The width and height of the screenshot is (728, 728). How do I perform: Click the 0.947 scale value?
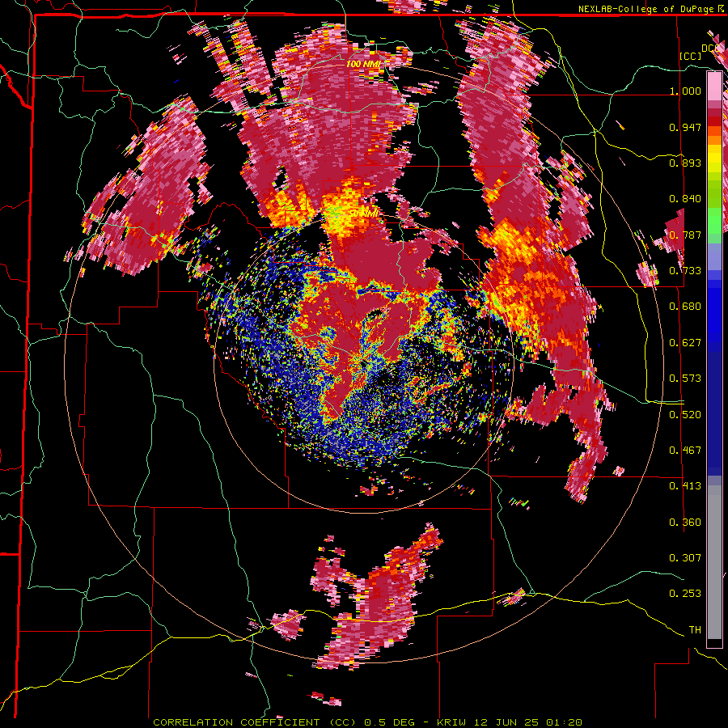point(685,127)
